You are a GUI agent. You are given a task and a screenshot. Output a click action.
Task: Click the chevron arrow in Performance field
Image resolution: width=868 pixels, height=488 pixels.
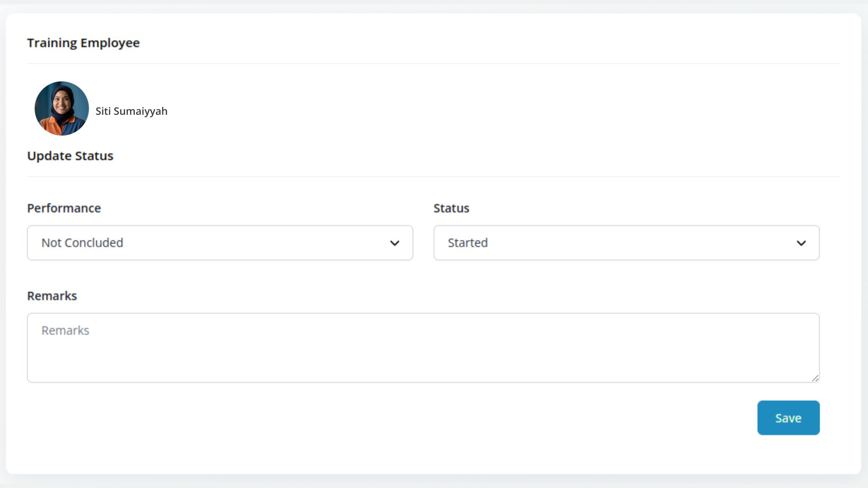click(x=394, y=243)
